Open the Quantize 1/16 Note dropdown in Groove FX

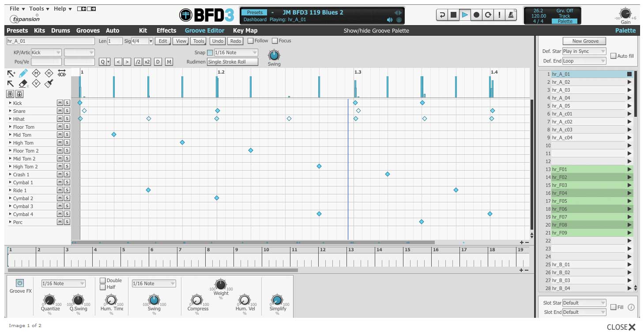pyautogui.click(x=64, y=283)
